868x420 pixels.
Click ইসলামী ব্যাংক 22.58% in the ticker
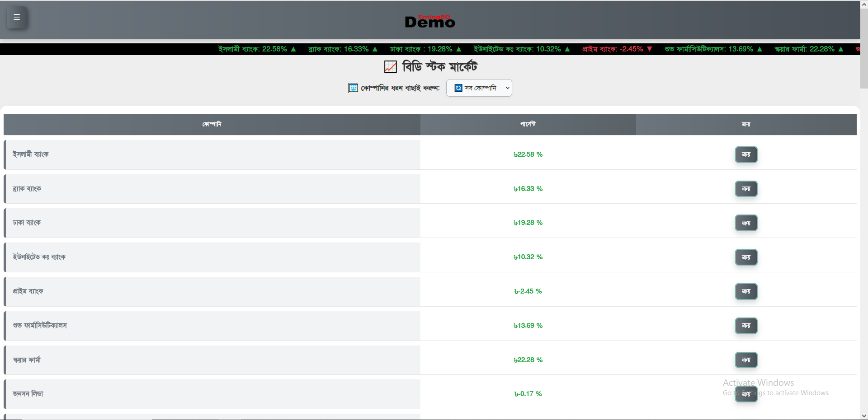pyautogui.click(x=257, y=49)
